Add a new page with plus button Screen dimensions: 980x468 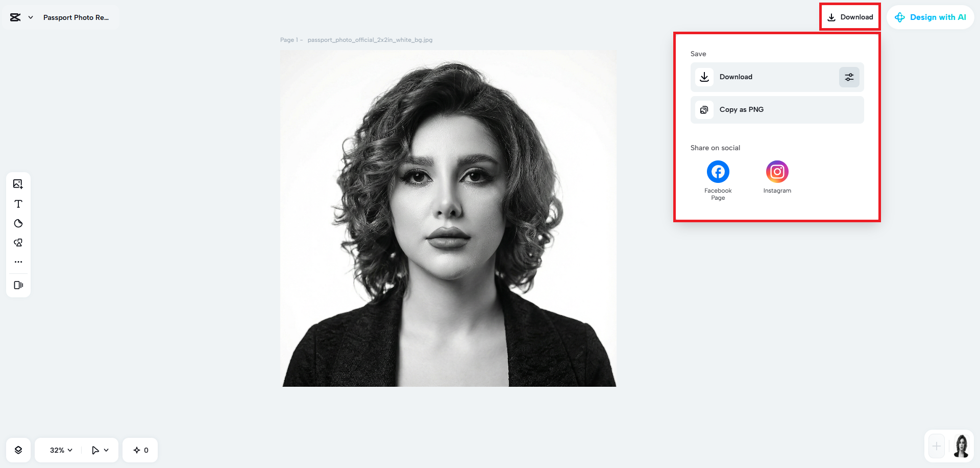937,446
